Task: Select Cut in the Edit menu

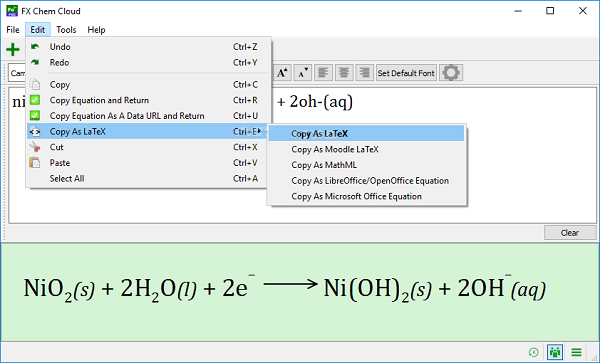Action: click(x=148, y=147)
